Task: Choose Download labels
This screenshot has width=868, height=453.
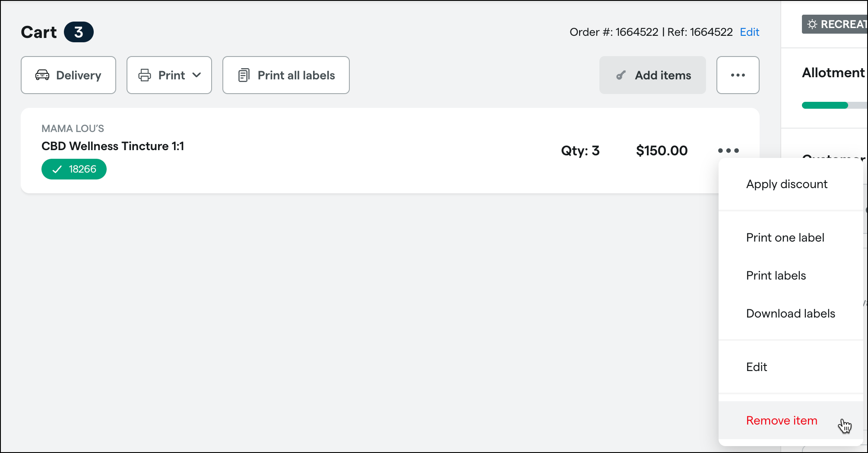Action: tap(791, 313)
